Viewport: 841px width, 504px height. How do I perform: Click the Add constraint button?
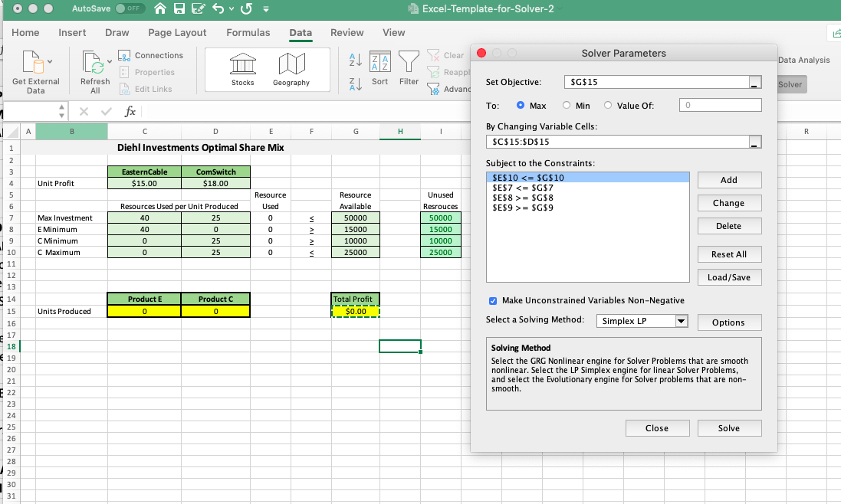point(729,180)
